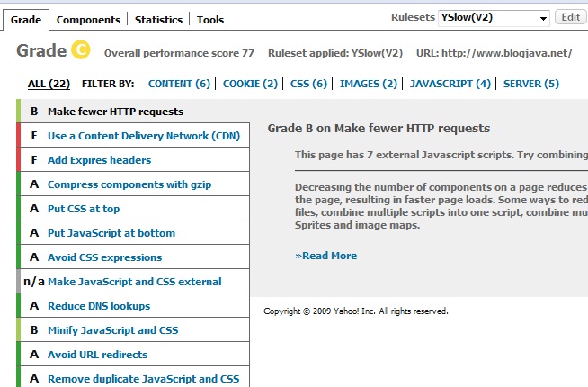
Task: Select the Avoid URL redirects rule
Action: pyautogui.click(x=100, y=355)
